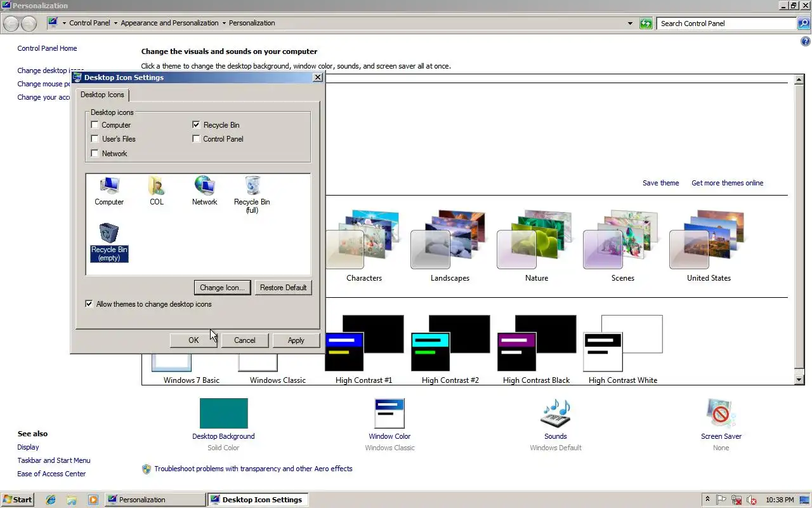Open the Start menu
The image size is (812, 508).
tap(17, 500)
